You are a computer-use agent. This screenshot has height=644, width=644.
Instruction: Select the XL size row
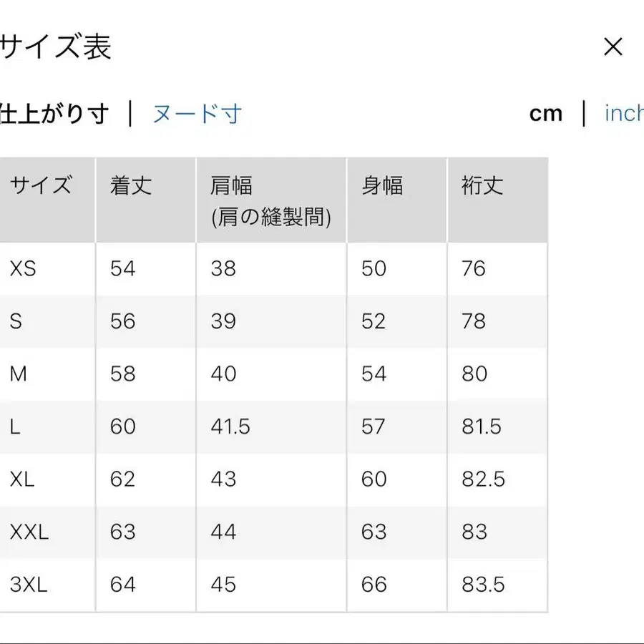[x=22, y=480]
